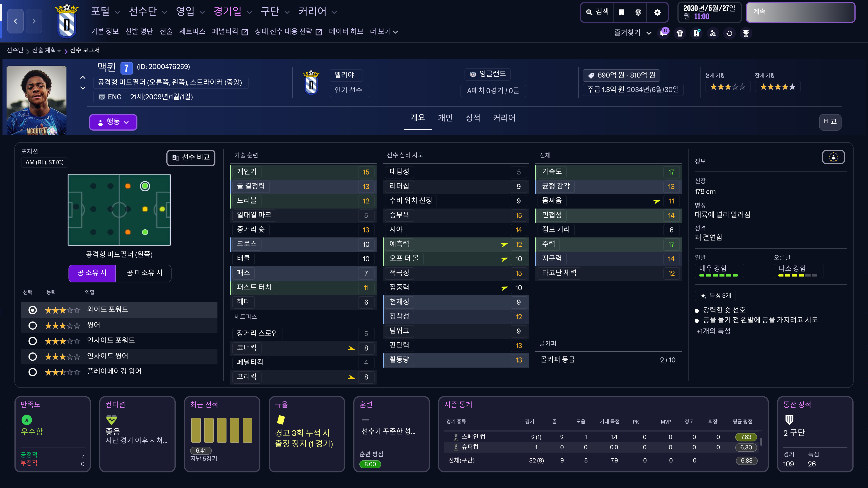Viewport: 868px width, 488px height.
Task: Open the player scouting search icon
Action: (713, 33)
